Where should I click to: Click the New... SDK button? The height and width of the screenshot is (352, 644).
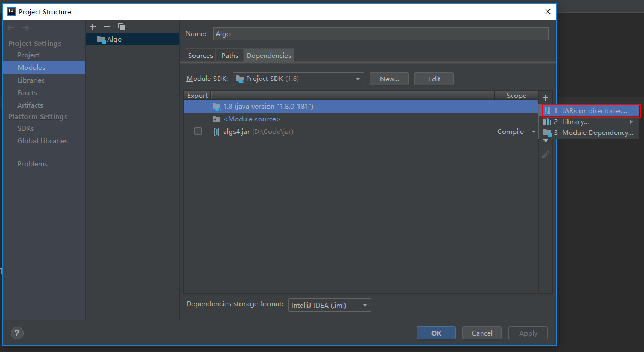point(389,79)
